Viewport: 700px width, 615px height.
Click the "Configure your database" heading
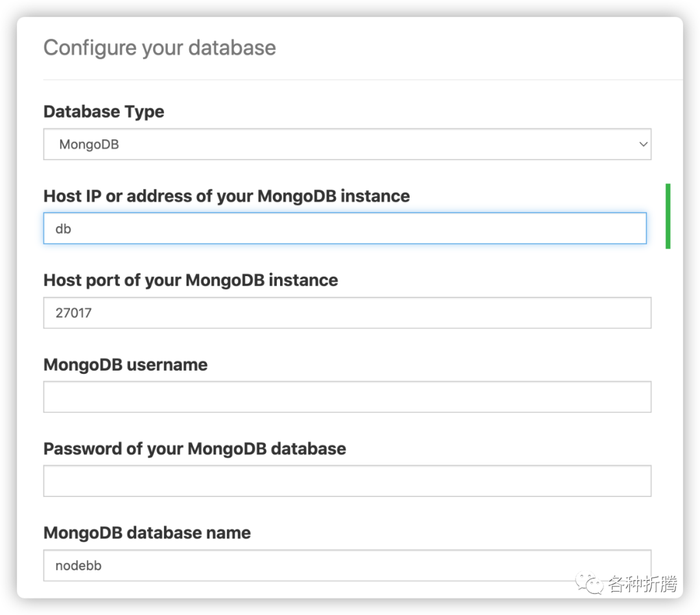point(159,48)
